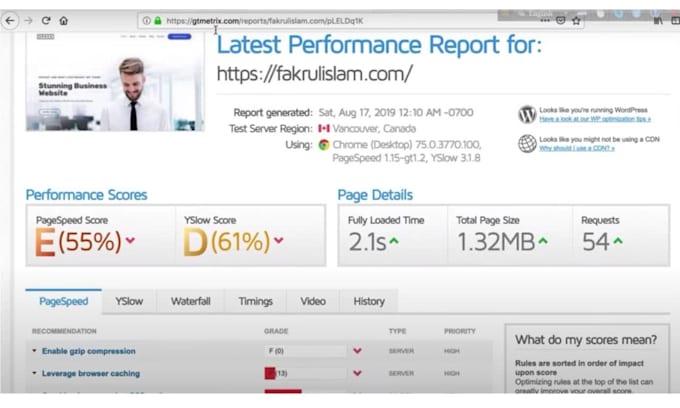Screen dimensions: 680x408
Task: Open the Timings tab
Action: pos(255,301)
